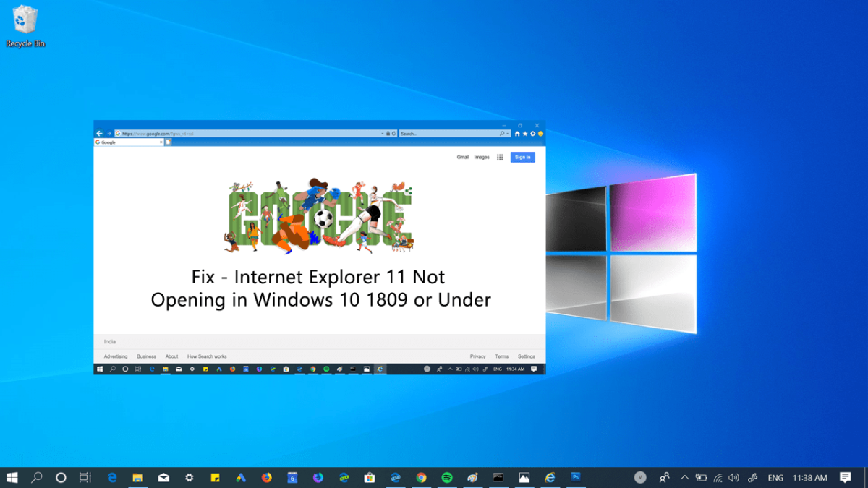The width and height of the screenshot is (868, 488).
Task: Open Internet Explorer Tools via gear icon
Action: [x=532, y=133]
